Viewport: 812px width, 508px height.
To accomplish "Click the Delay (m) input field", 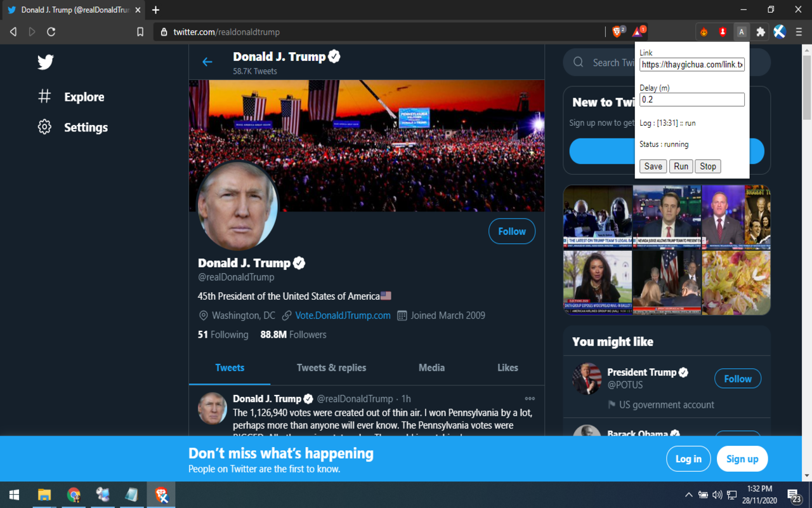I will 692,100.
